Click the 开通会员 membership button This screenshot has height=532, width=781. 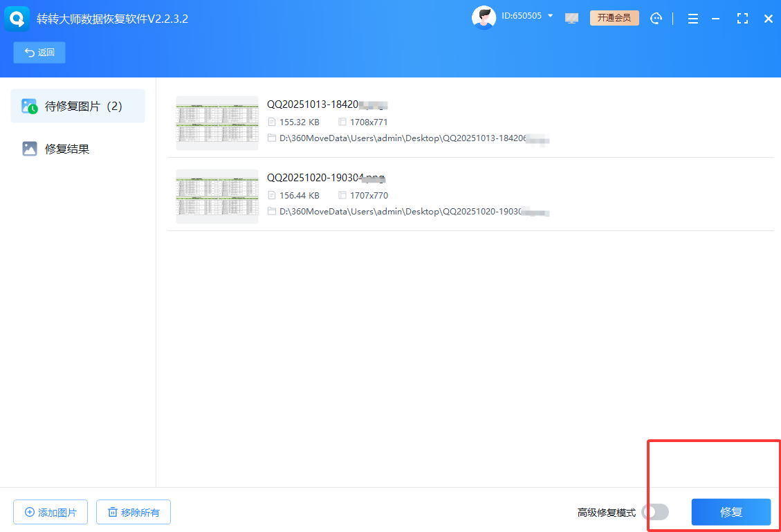614,18
